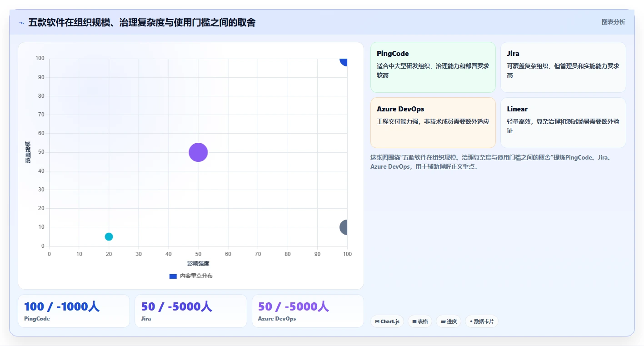Viewport: 644px width, 346px height.
Task: Click the 覆盖规模 y-axis title
Action: (28, 152)
